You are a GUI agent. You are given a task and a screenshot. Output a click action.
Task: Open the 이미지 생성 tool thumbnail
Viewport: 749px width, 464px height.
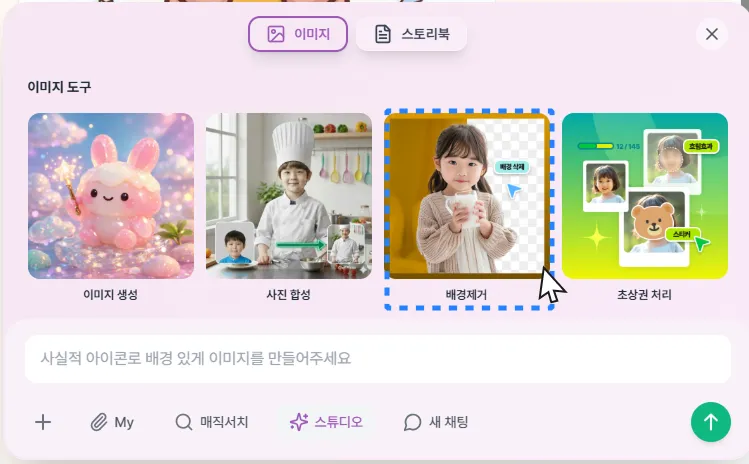click(111, 196)
